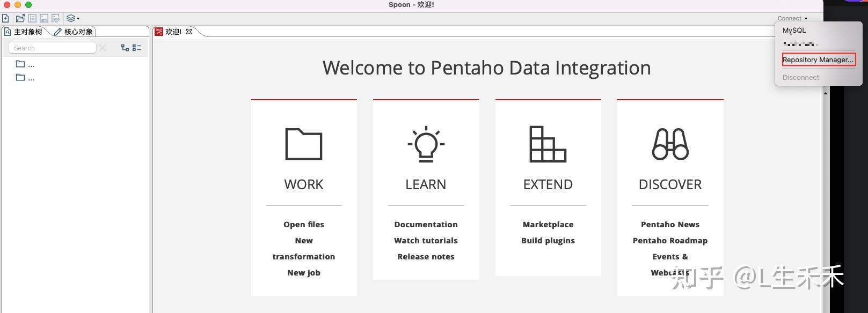
Task: Click the open file toolbar icon
Action: (20, 18)
